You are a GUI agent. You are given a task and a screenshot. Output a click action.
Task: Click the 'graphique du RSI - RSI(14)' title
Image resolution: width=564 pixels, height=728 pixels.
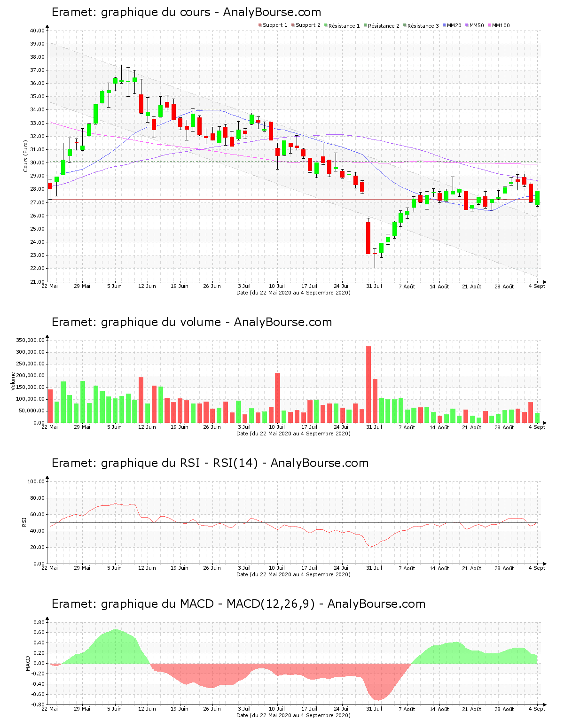pos(180,463)
